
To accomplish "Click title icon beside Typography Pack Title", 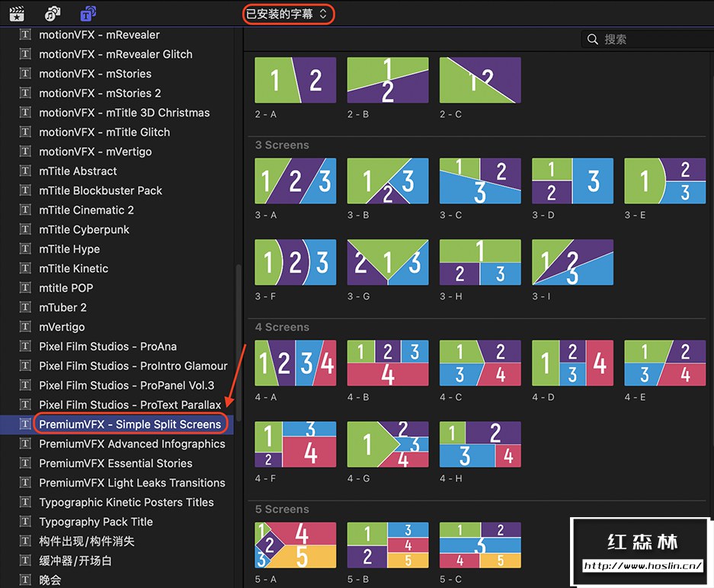I will pos(25,522).
